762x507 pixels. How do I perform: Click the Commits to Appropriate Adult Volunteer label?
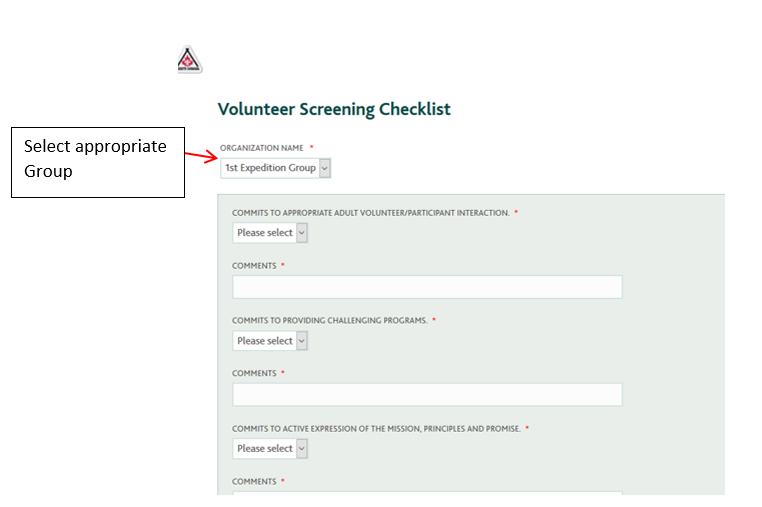click(371, 213)
